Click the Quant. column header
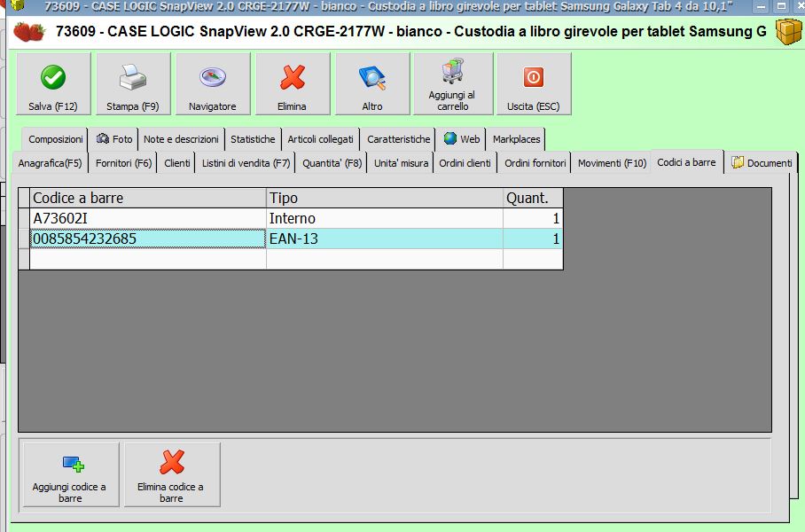The width and height of the screenshot is (805, 532). [533, 198]
